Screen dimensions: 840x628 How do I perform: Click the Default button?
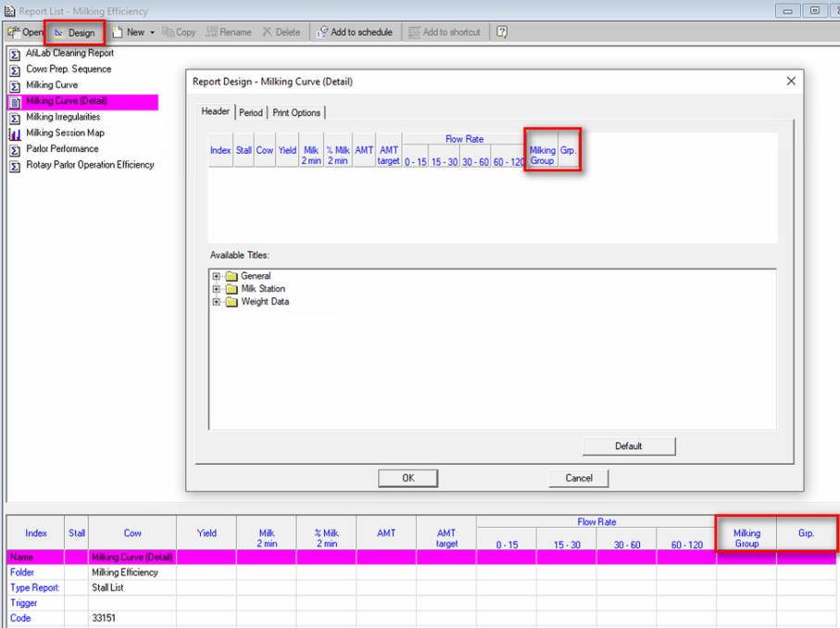[628, 446]
